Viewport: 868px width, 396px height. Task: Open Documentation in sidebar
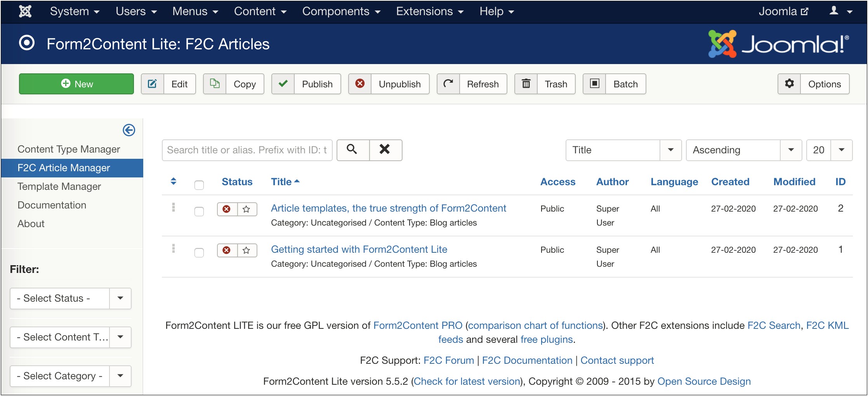(52, 205)
